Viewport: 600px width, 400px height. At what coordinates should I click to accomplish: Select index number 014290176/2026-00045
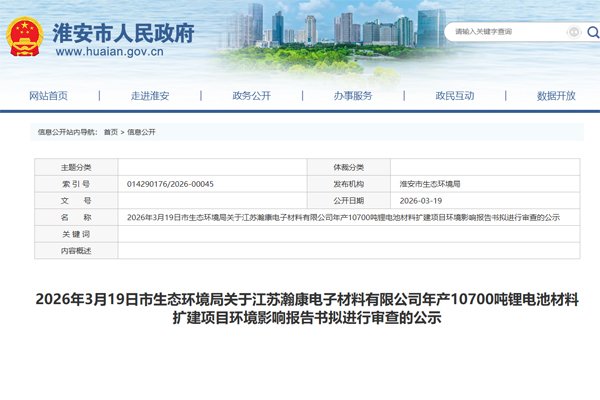(x=170, y=184)
